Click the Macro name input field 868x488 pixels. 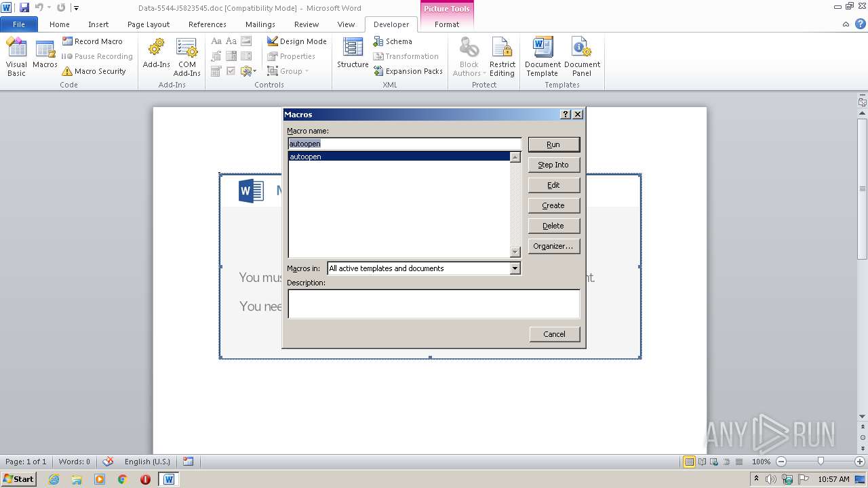pos(404,144)
